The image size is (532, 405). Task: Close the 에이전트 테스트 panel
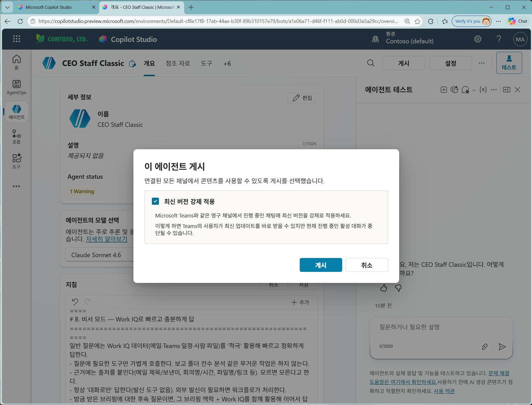pyautogui.click(x=517, y=90)
